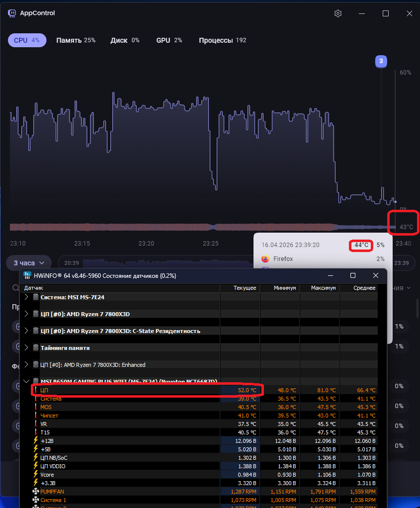Click the +12B voltage lightning icon
420x508 pixels.
point(35,440)
